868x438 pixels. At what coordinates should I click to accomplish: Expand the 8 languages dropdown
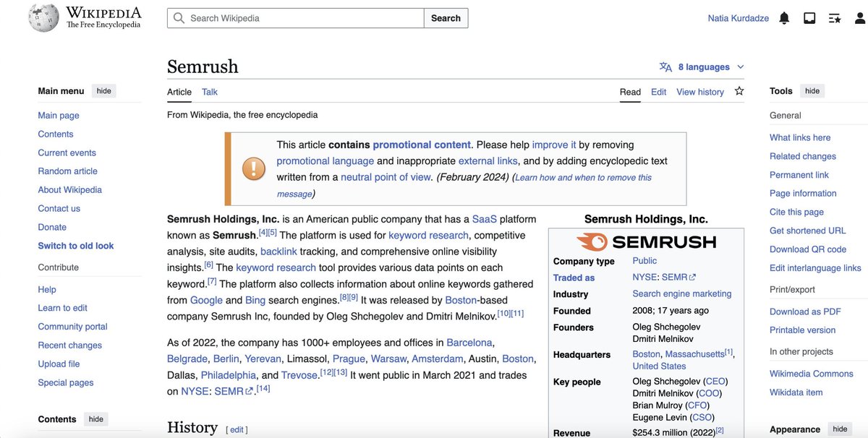702,66
